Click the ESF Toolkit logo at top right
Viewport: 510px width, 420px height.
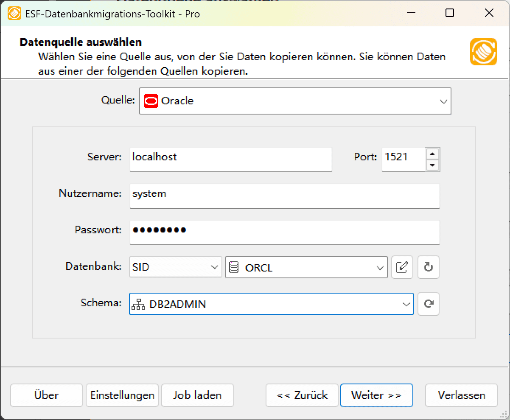(x=483, y=53)
